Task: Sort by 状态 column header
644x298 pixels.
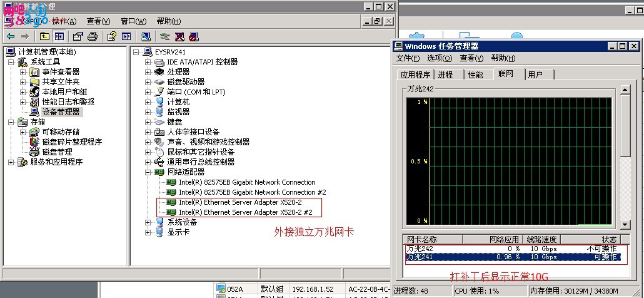Action: coord(591,240)
